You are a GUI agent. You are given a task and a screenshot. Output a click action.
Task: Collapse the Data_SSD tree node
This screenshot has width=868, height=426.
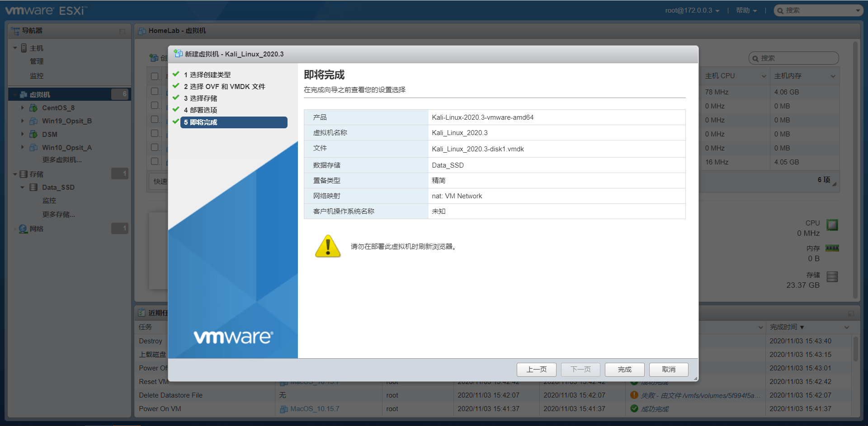click(22, 187)
